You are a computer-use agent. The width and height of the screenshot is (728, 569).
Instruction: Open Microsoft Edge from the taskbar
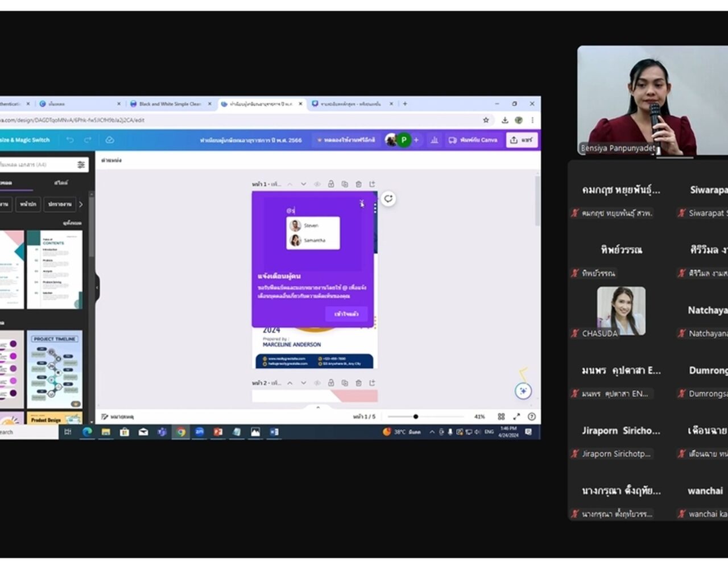click(87, 432)
